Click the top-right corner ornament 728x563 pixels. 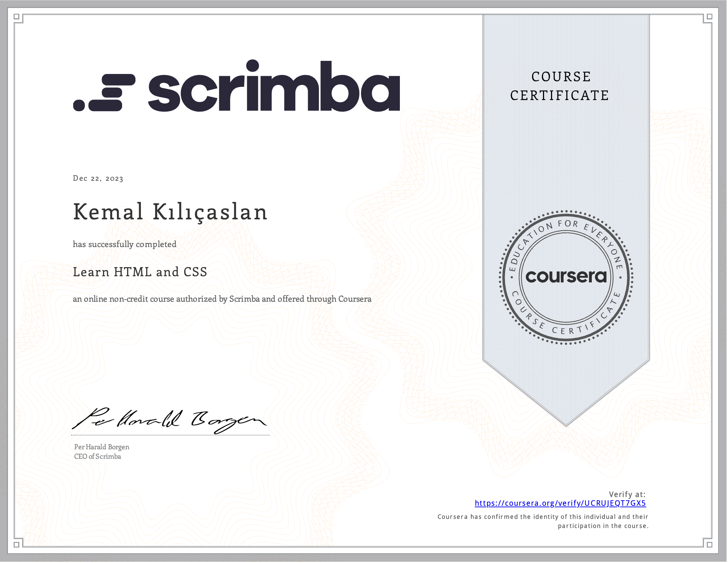pos(709,17)
